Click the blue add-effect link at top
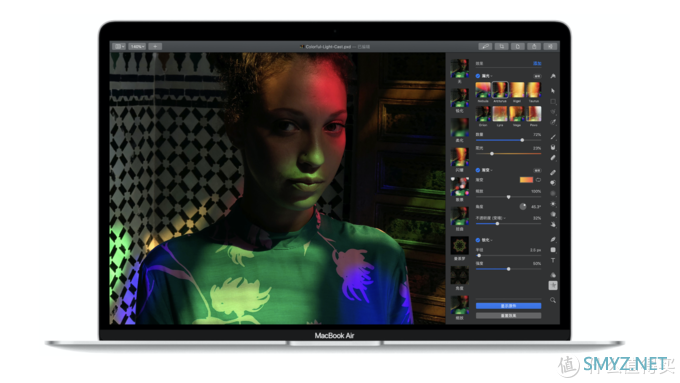680x383 pixels. 537,63
